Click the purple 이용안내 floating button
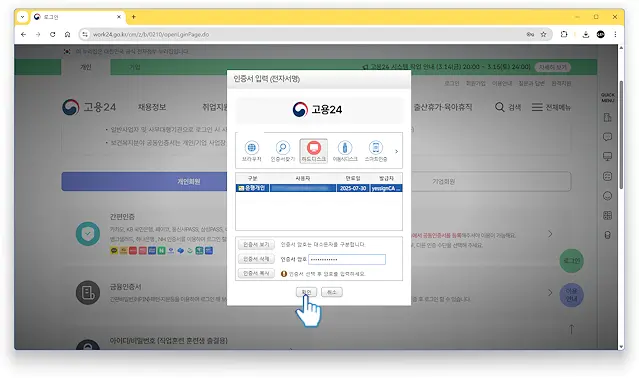 tap(571, 295)
